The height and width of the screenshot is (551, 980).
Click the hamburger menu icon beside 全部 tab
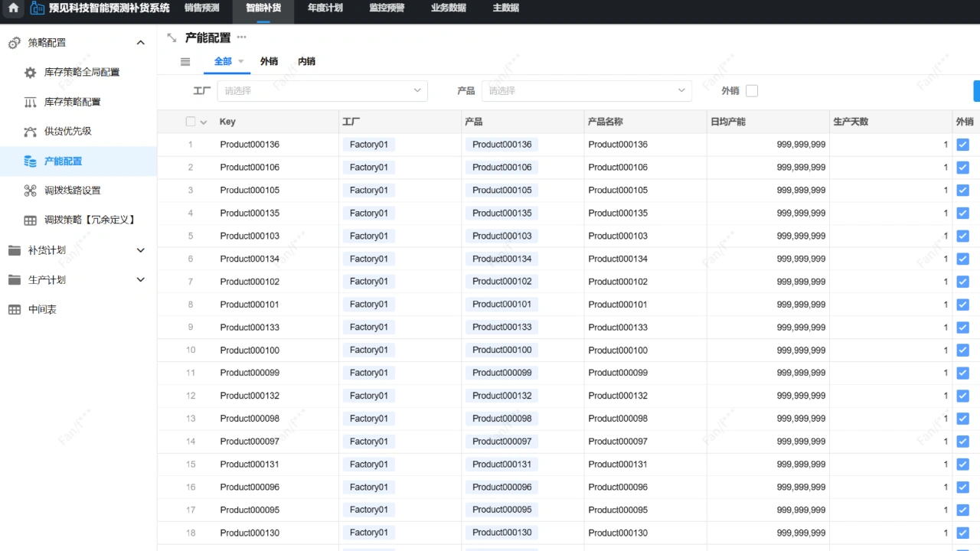pos(185,62)
